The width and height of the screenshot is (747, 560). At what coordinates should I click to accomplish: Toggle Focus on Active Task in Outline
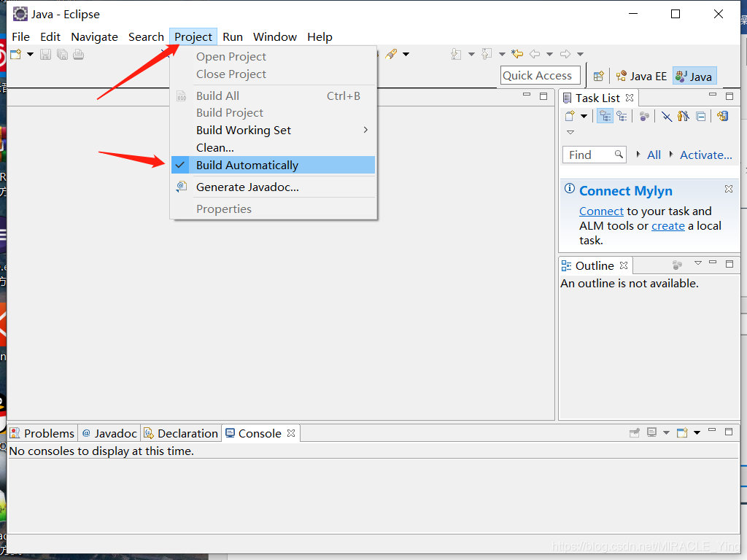[677, 264]
